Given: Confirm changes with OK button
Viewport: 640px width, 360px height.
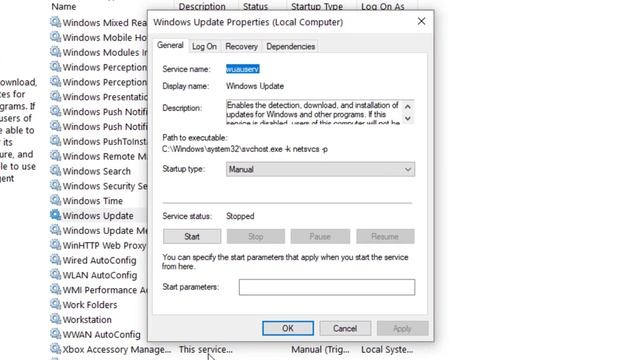Looking at the screenshot, I should click(x=288, y=328).
